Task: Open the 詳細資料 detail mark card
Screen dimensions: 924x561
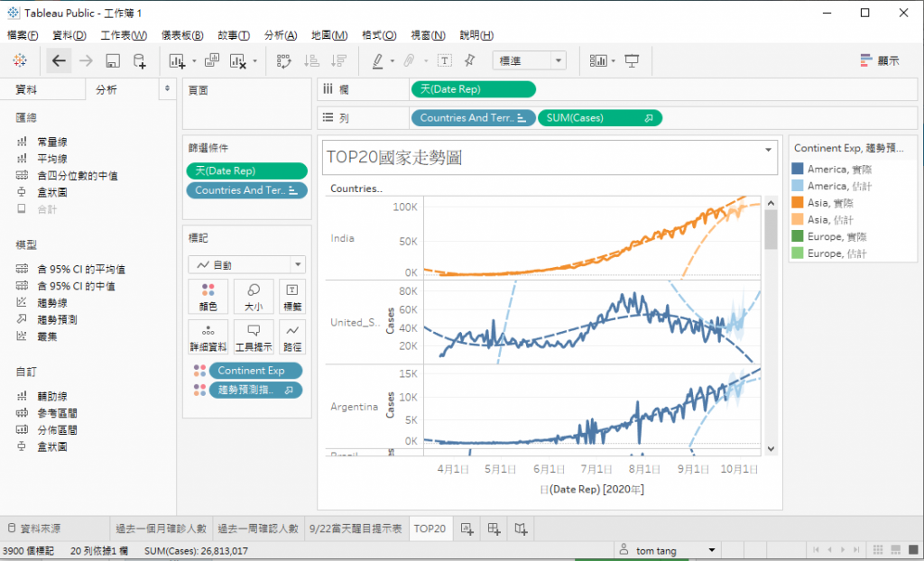Action: coord(208,337)
